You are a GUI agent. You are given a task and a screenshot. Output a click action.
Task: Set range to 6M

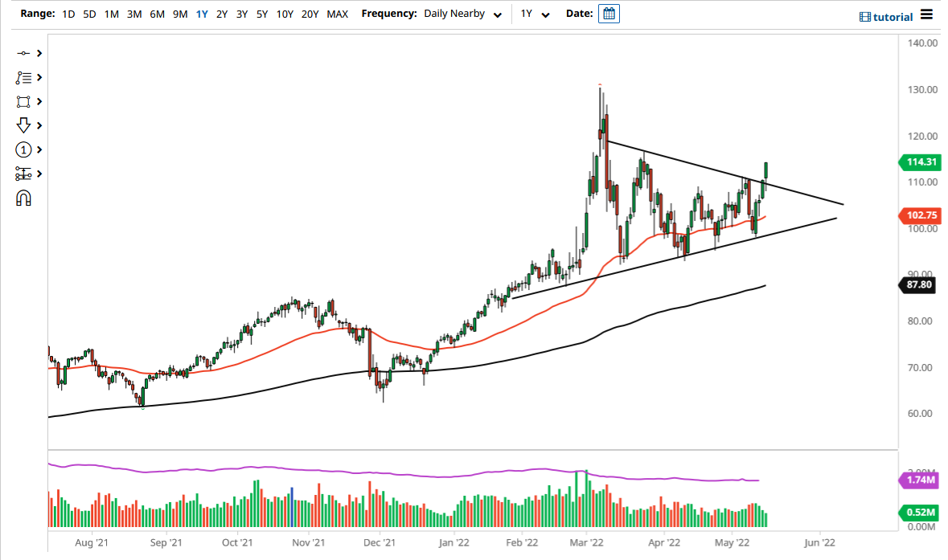click(157, 14)
